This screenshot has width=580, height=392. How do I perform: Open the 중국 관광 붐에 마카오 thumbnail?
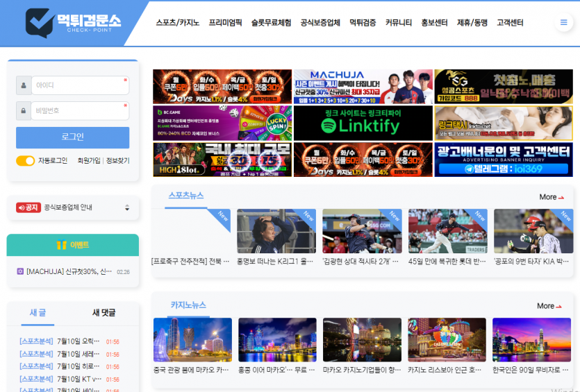(x=192, y=340)
